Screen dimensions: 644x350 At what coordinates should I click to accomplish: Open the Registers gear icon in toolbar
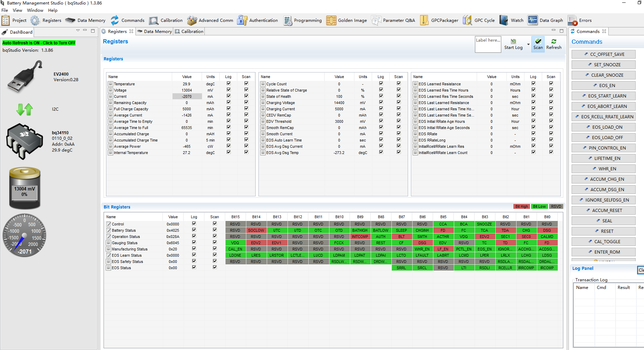coord(35,20)
